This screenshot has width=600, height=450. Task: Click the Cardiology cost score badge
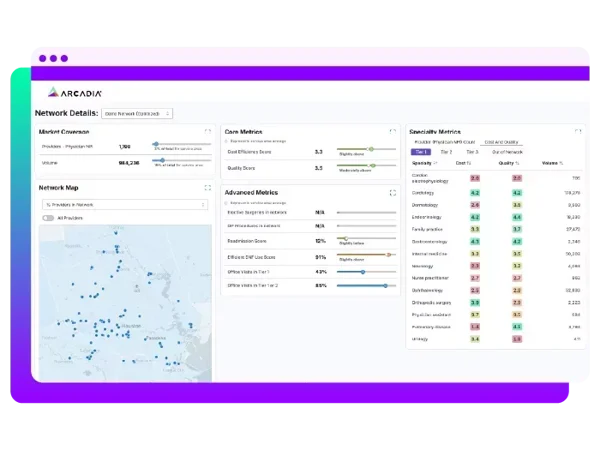pos(475,193)
